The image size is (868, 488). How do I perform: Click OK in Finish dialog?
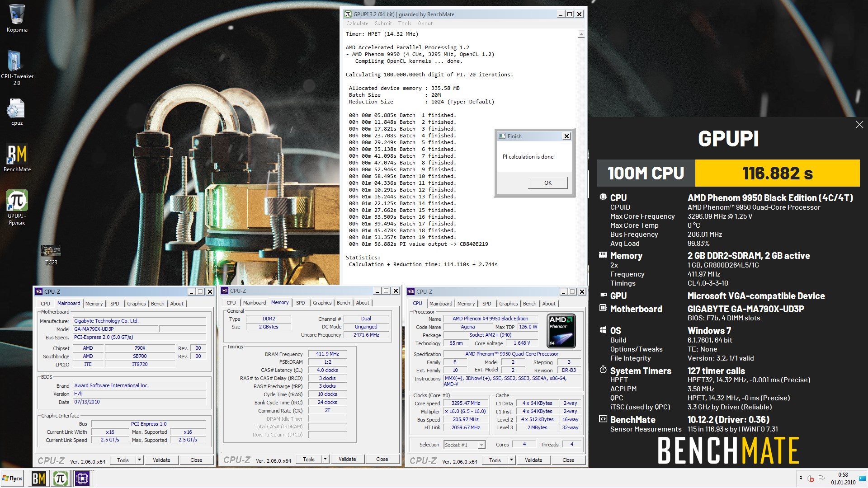[x=547, y=183]
